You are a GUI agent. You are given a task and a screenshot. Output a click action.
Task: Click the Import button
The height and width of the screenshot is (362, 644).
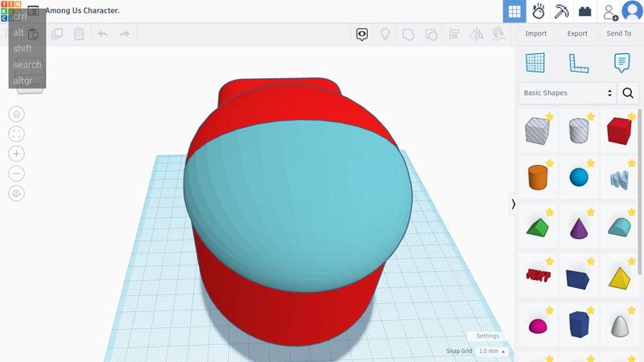coord(535,34)
